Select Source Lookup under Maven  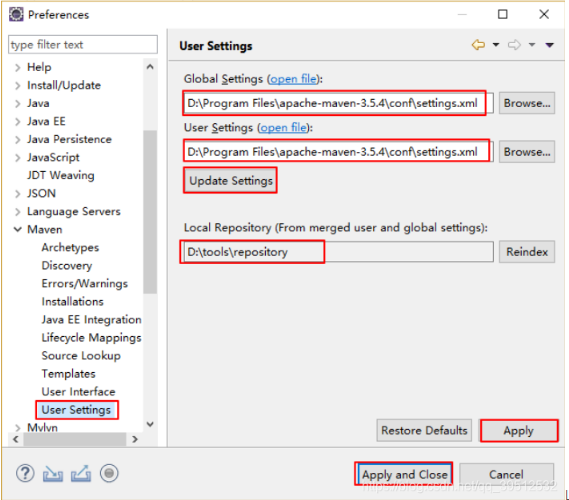pyautogui.click(x=81, y=356)
